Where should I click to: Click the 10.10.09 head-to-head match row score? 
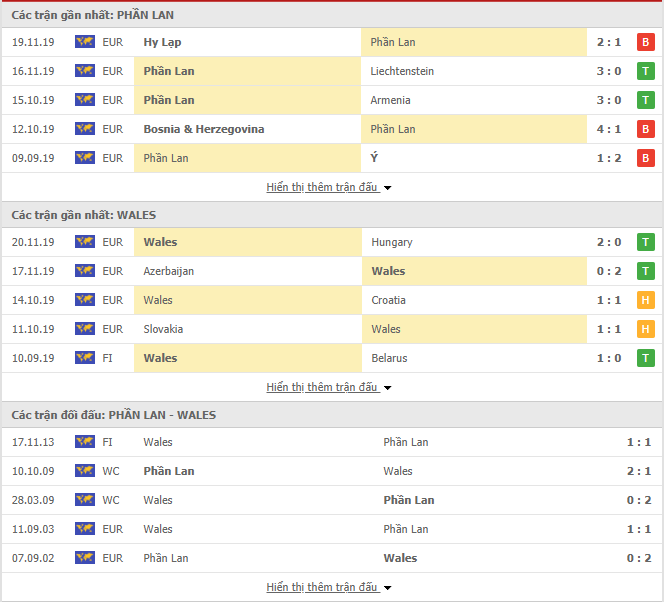(x=640, y=471)
